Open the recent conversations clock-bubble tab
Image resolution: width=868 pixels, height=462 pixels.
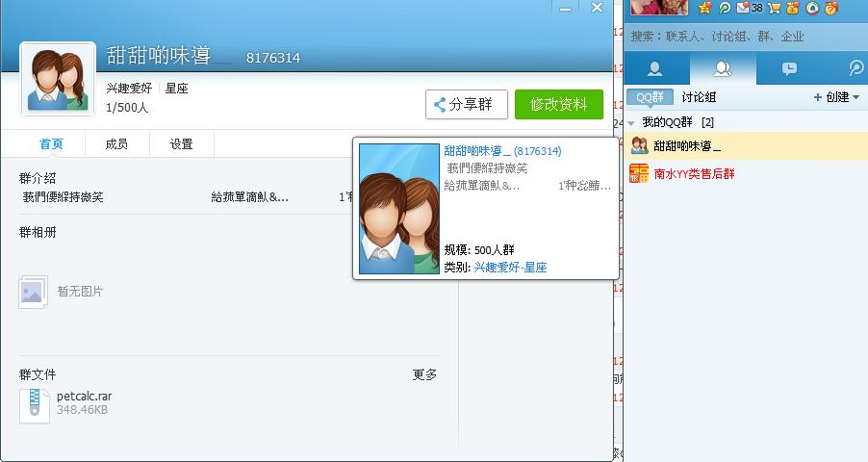pyautogui.click(x=789, y=68)
